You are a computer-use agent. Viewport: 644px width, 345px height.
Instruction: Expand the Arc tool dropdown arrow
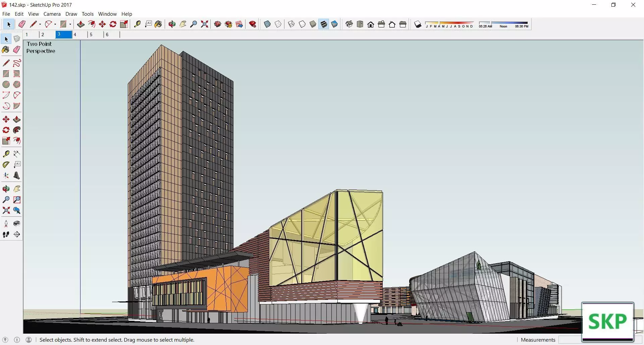pyautogui.click(x=55, y=24)
